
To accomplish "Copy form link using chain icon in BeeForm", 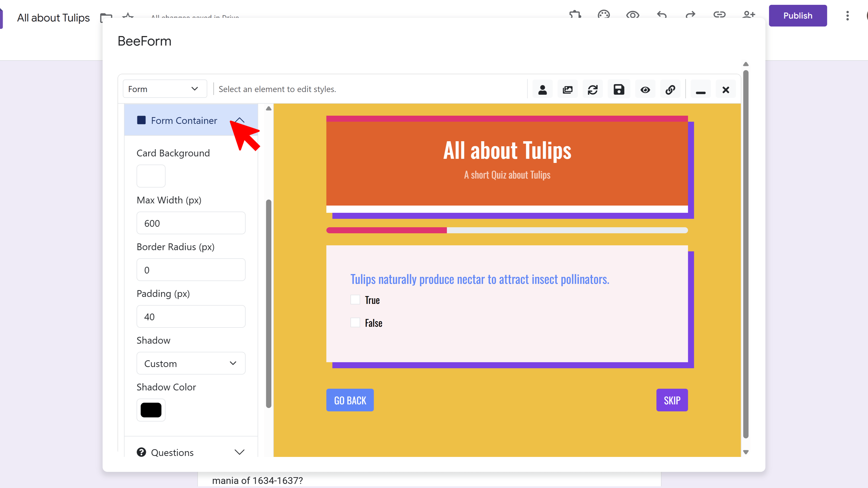I will (x=670, y=90).
